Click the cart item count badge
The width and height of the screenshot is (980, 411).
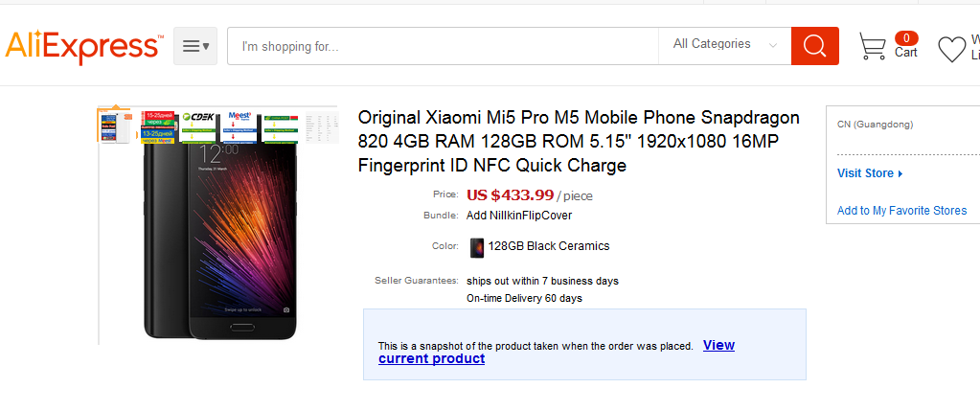(x=906, y=37)
